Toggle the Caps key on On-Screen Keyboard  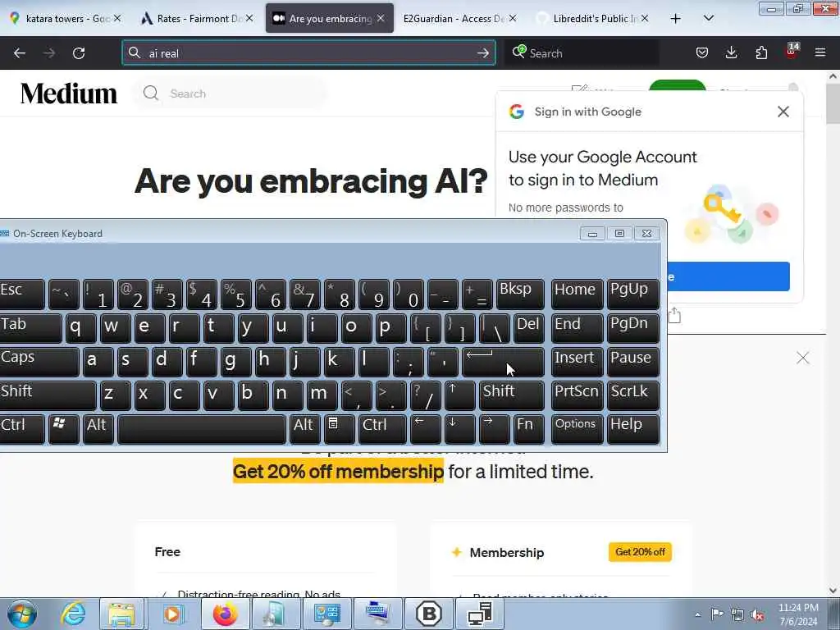click(x=39, y=361)
